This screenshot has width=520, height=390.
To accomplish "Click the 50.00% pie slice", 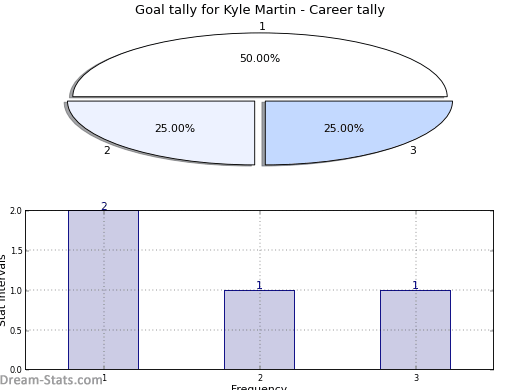I will click(260, 65).
